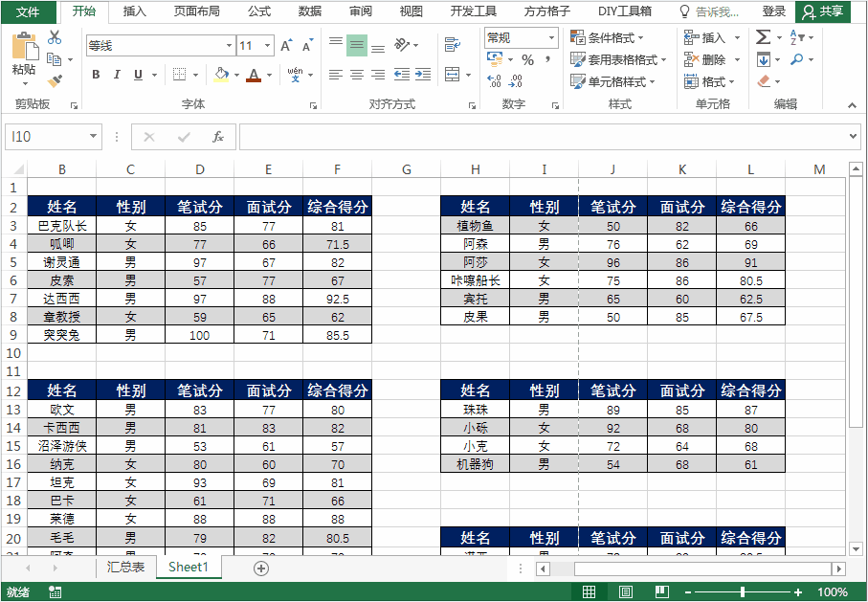Open the font name dropdown
The image size is (868, 602).
(x=229, y=45)
